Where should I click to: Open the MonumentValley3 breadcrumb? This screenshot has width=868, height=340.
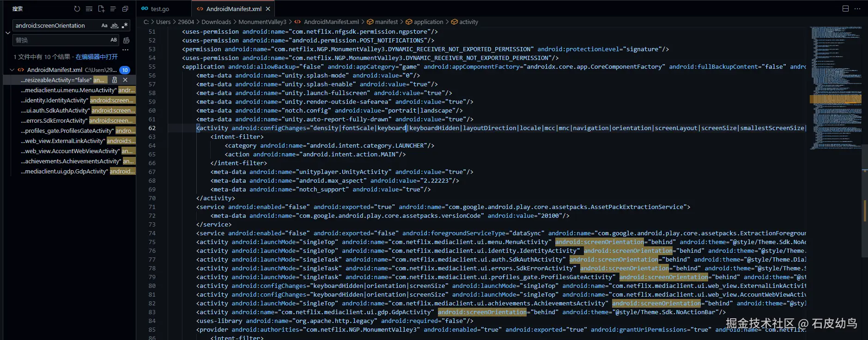262,22
